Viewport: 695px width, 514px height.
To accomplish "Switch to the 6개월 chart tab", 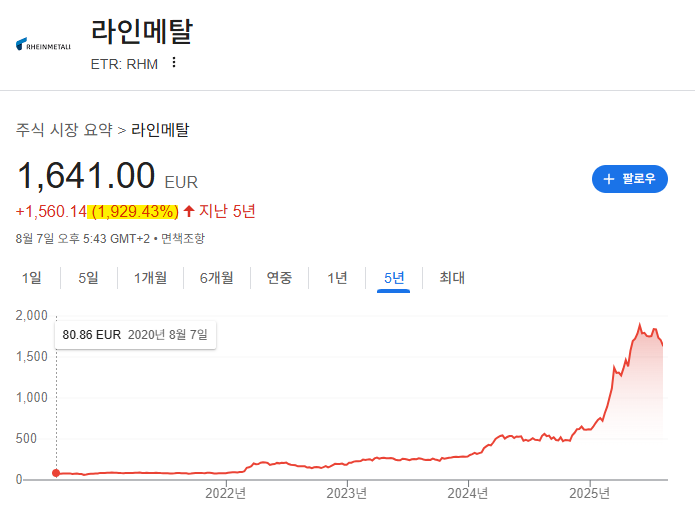I will (216, 278).
